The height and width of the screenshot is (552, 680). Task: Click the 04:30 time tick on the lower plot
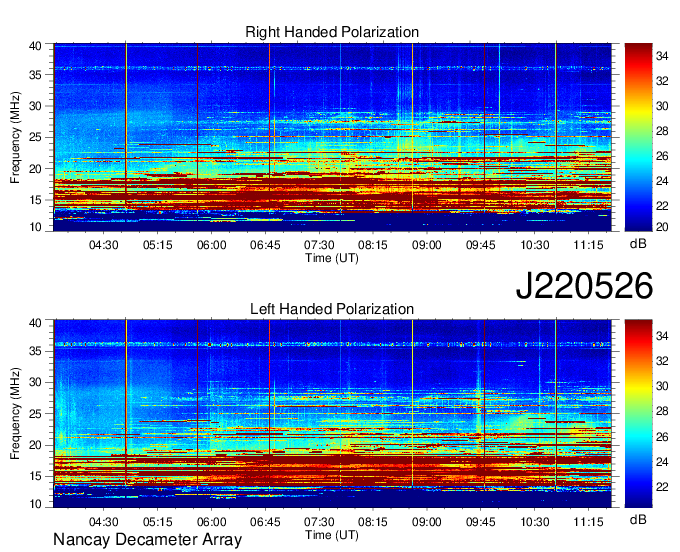104,522
